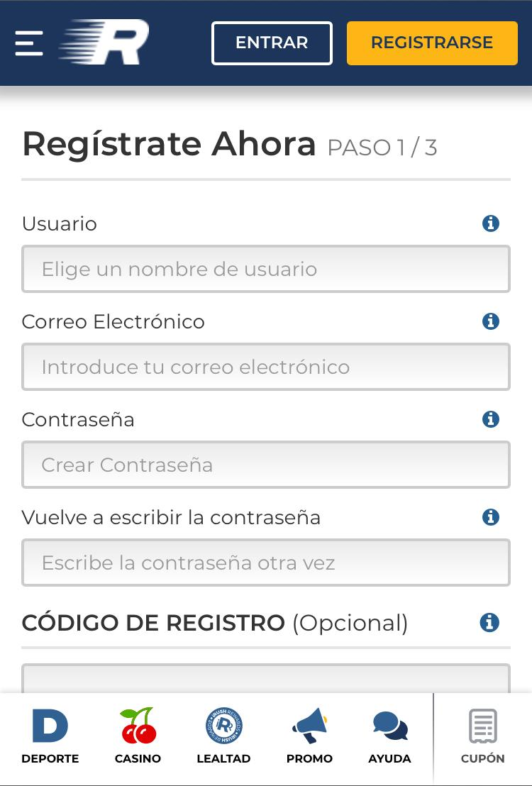The height and width of the screenshot is (786, 532).
Task: Open the Lealtad rewards tab
Action: pos(223,736)
